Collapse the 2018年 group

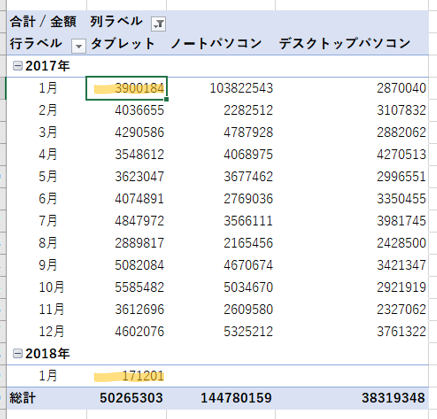(x=17, y=353)
